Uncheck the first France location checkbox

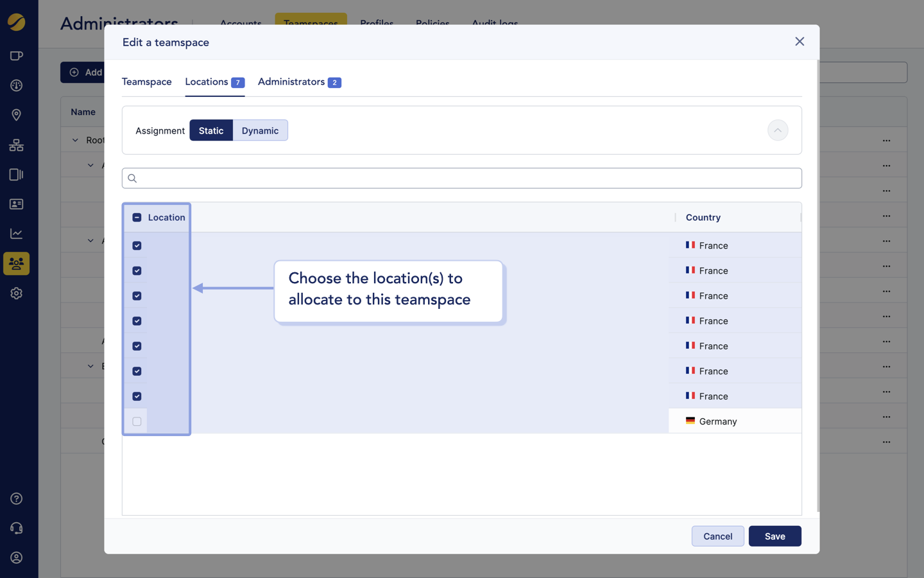pyautogui.click(x=137, y=245)
